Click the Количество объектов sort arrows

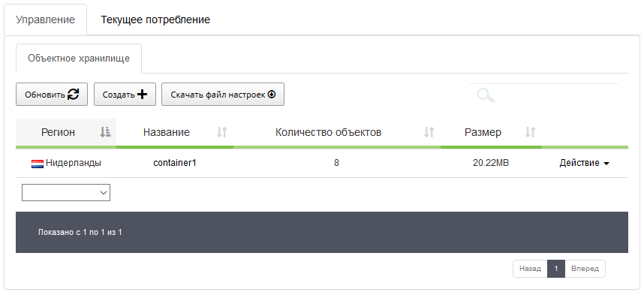point(429,132)
